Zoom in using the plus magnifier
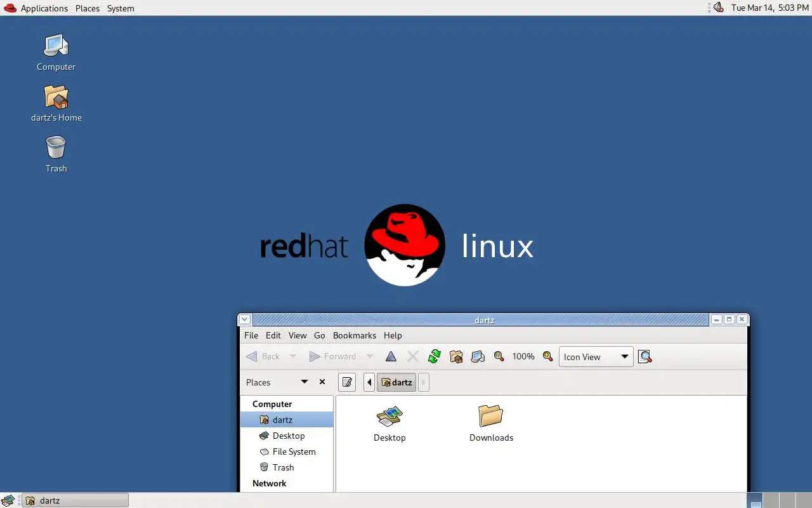812x508 pixels. [x=548, y=357]
